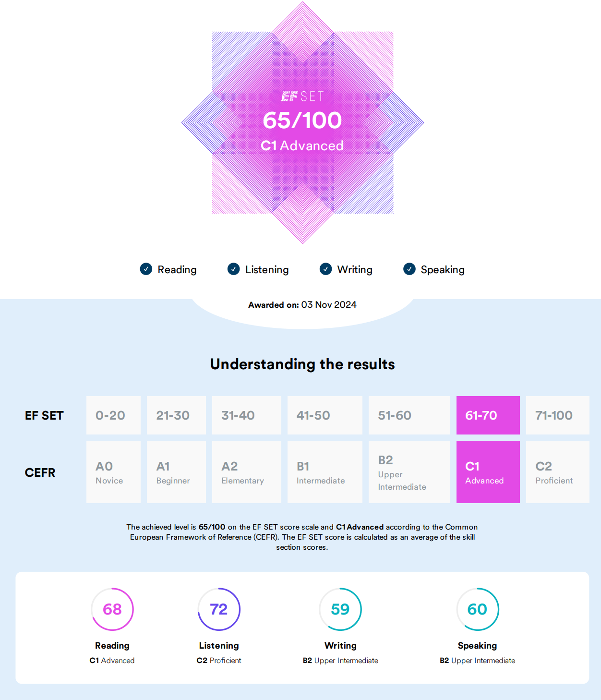Image resolution: width=601 pixels, height=700 pixels.
Task: Click the EF SET logo in the badge
Action: [302, 97]
